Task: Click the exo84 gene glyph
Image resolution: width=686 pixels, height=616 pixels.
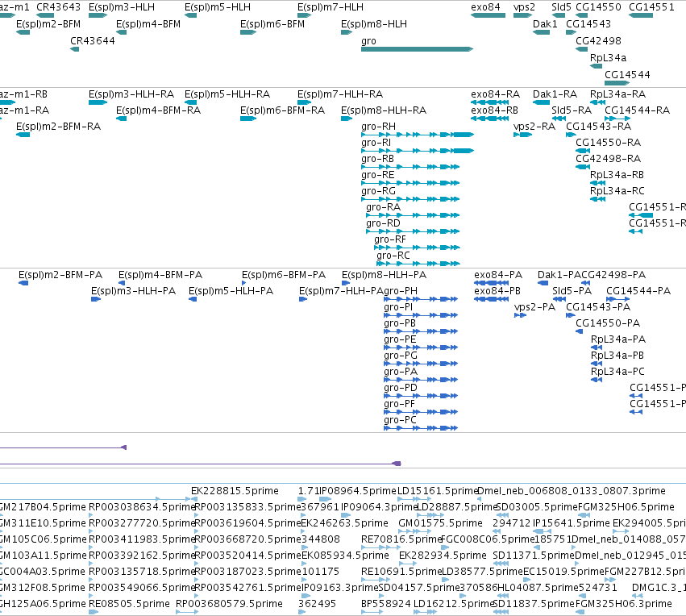Action: click(x=488, y=15)
